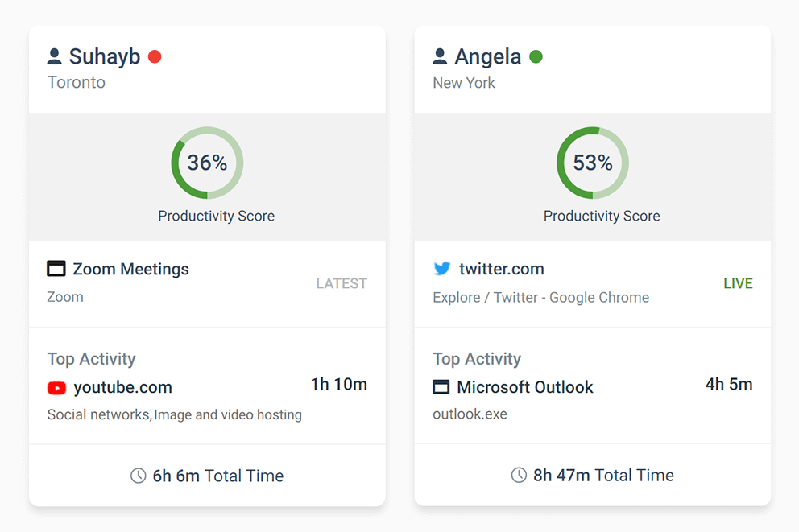Open the youtube.com top activity link

(x=122, y=388)
